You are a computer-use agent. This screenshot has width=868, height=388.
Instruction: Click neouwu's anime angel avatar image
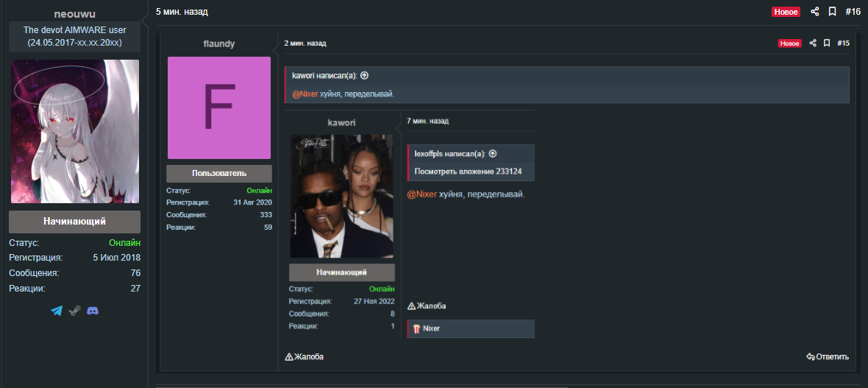(74, 132)
